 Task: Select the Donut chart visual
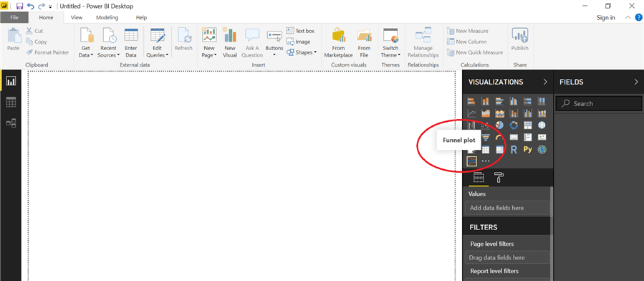[514, 125]
